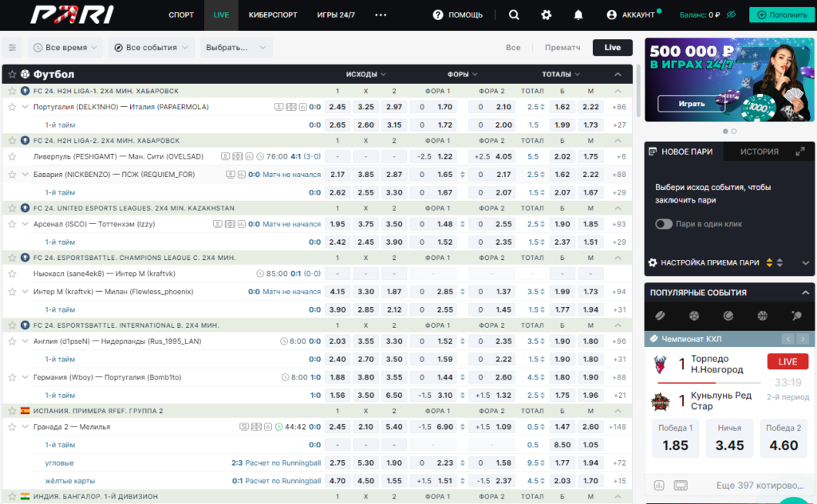The width and height of the screenshot is (817, 504).
Task: Open the Выбрать... dropdown
Action: [235, 47]
